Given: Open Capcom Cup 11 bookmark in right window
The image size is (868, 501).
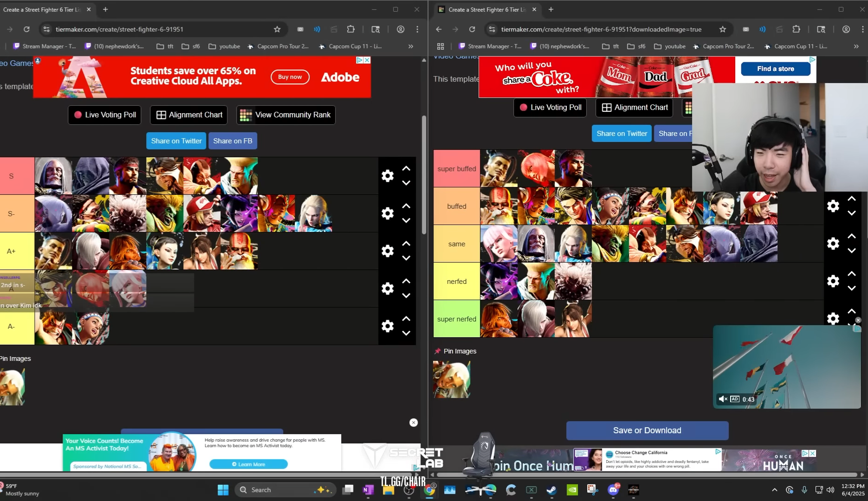Looking at the screenshot, I should click(x=796, y=46).
